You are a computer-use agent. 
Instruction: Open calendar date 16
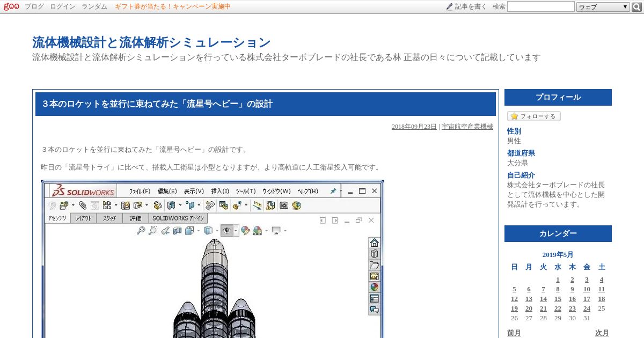point(573,299)
